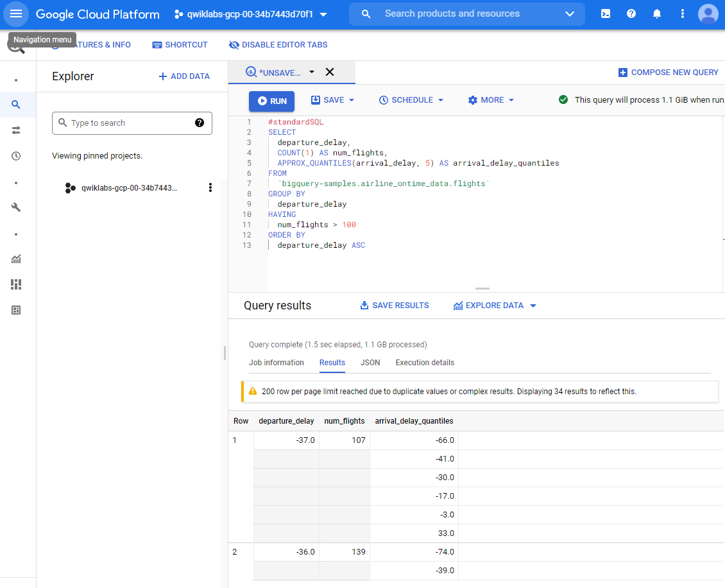Click the -37.0 departure_delay cell
Viewport: 725px width, 588px height.
click(x=286, y=440)
